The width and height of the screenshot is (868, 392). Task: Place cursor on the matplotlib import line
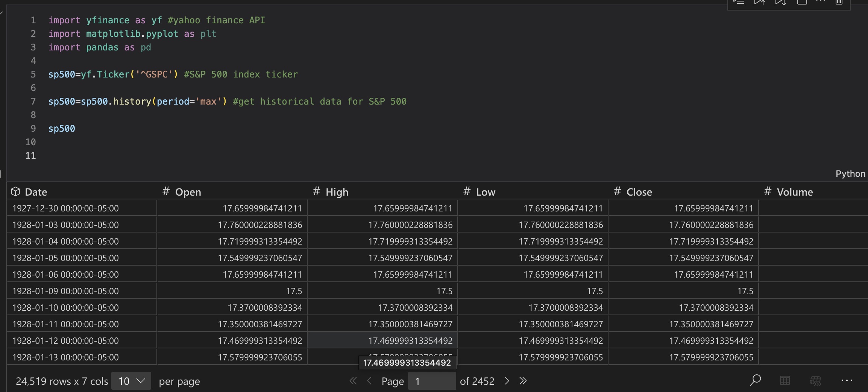(132, 33)
